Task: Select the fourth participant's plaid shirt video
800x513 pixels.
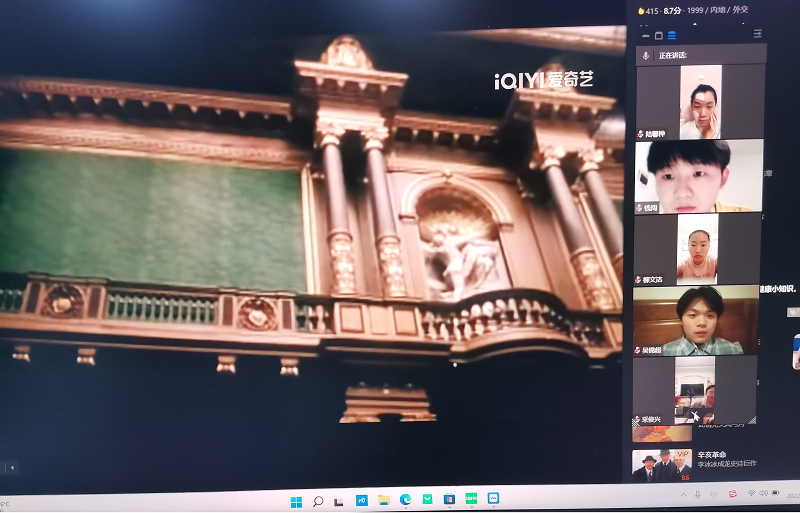Action: coord(696,320)
